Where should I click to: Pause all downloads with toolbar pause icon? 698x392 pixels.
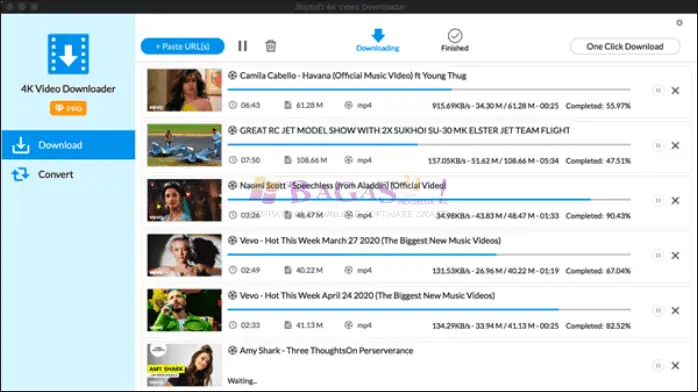click(x=242, y=46)
